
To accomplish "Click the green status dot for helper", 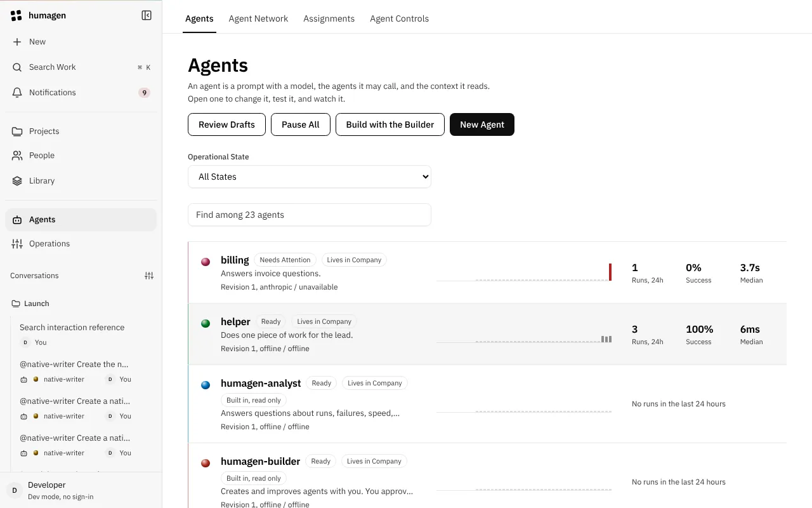I will point(206,323).
